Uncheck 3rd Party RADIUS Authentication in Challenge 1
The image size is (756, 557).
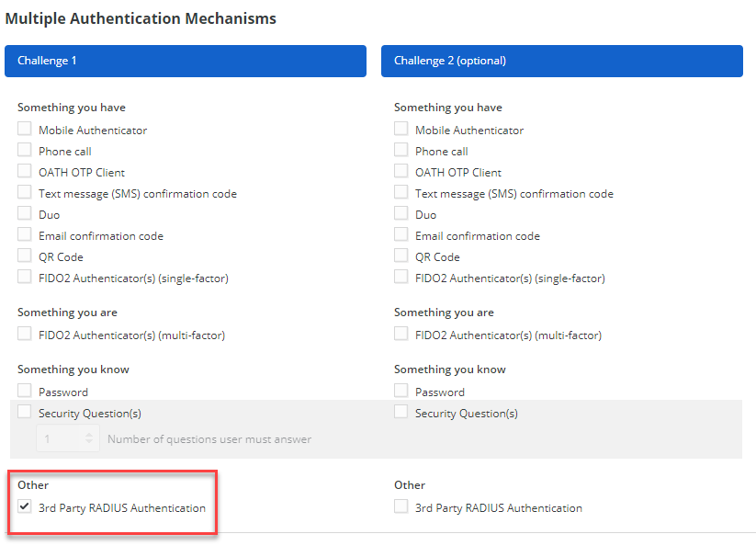coord(24,506)
